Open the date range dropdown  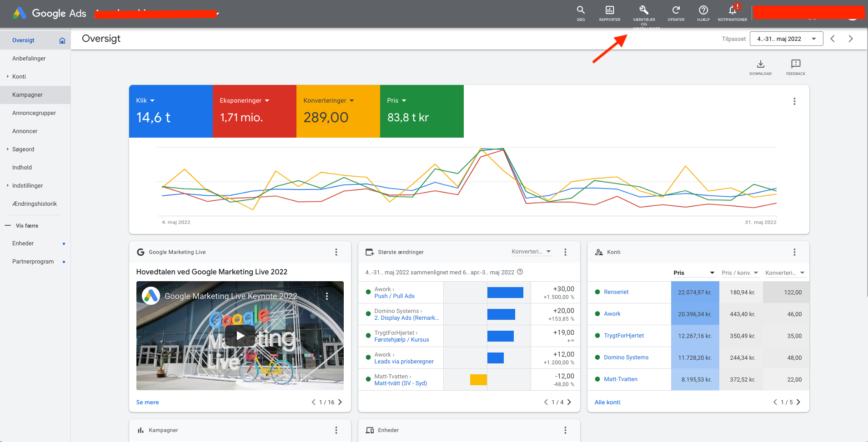787,39
